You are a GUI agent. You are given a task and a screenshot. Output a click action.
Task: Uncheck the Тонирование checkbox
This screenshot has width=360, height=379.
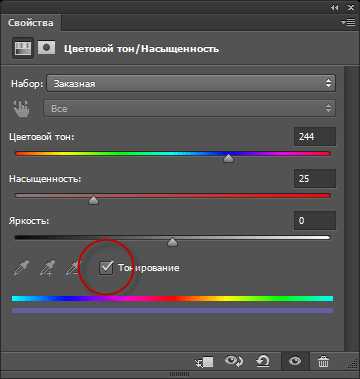pos(106,268)
